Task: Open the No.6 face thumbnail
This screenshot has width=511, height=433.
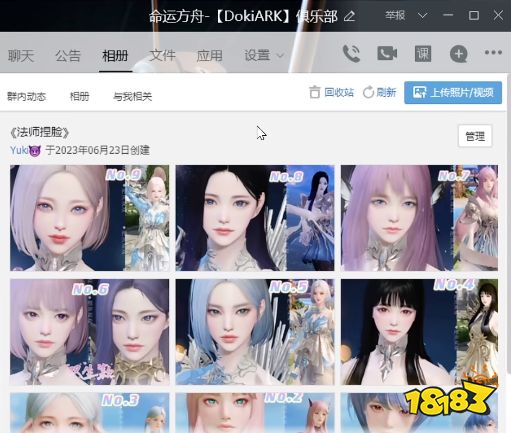Action: [x=89, y=332]
